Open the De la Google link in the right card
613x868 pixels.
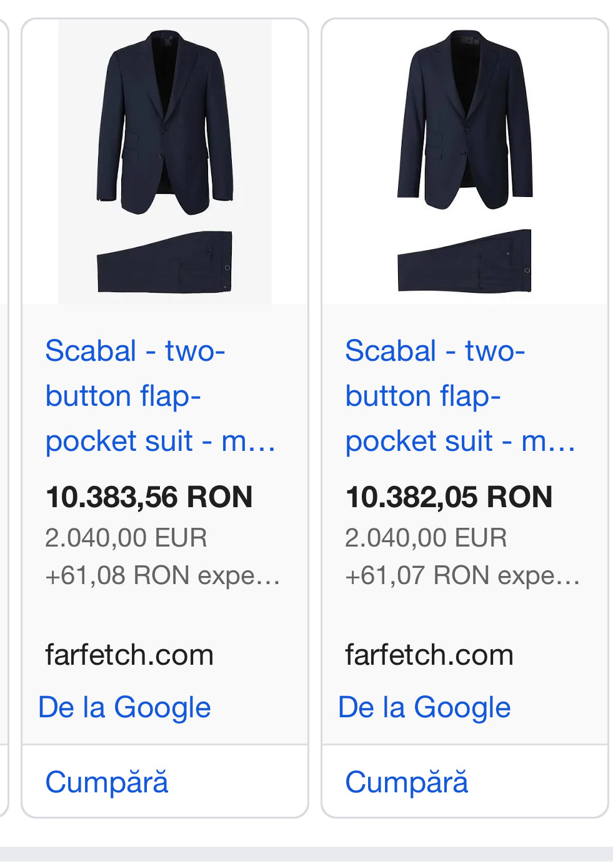point(424,707)
